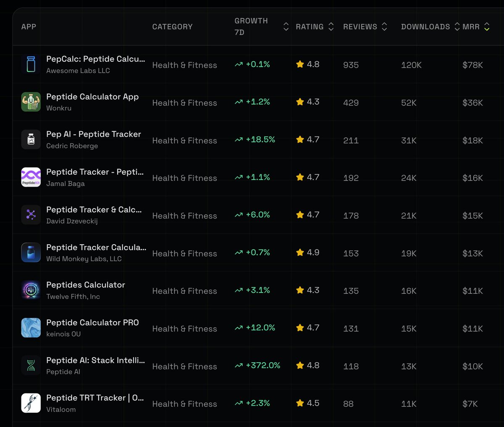Click the trend arrow icon next to +6.0%
Screen dimensions: 504x427
click(239, 215)
